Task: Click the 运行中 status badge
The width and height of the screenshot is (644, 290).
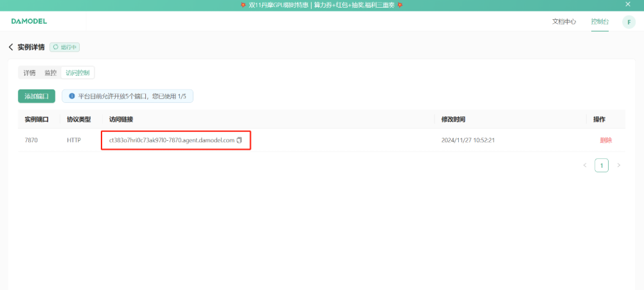Action: coord(65,47)
